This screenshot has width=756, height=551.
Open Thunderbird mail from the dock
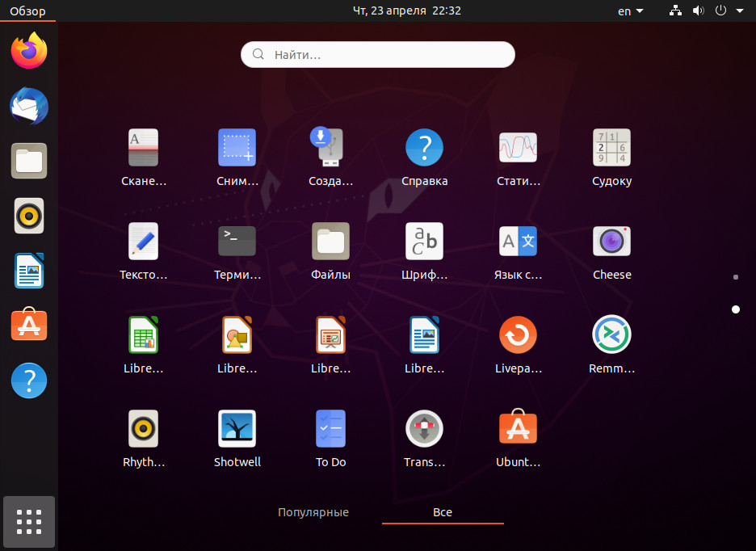[29, 106]
